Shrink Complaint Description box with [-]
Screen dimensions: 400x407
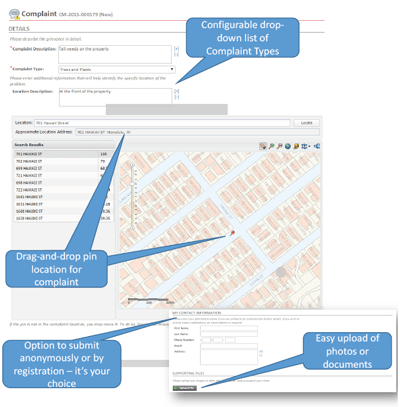pos(177,54)
